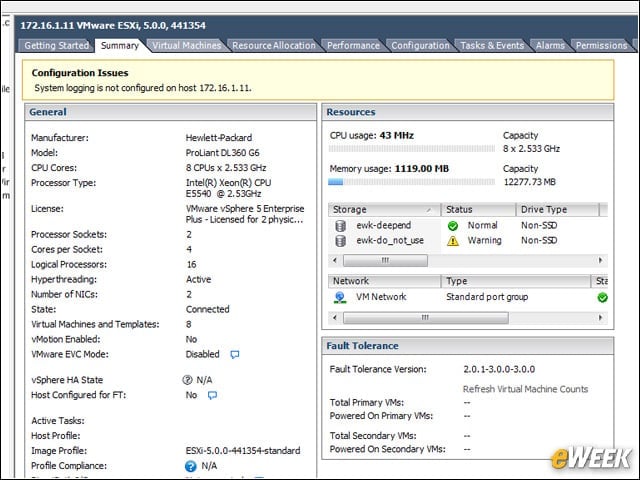The width and height of the screenshot is (640, 480).
Task: Click the VM Network green status icon
Action: (602, 298)
